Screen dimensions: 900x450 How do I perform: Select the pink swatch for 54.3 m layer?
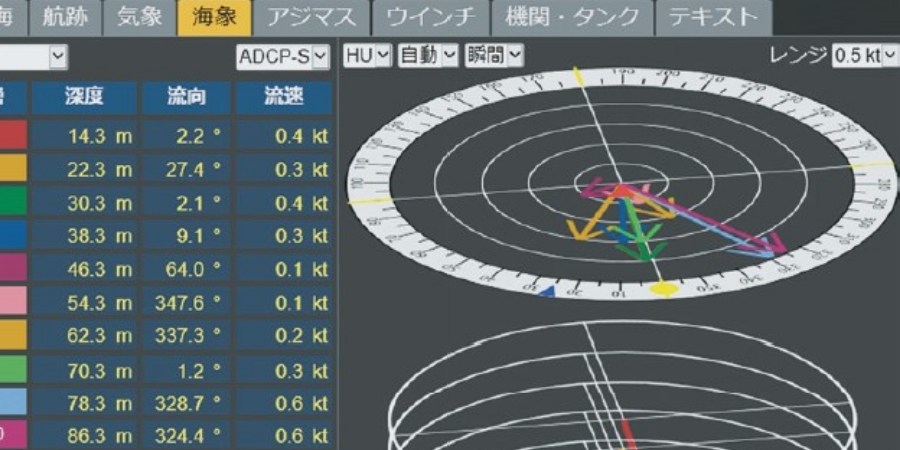pyautogui.click(x=13, y=302)
